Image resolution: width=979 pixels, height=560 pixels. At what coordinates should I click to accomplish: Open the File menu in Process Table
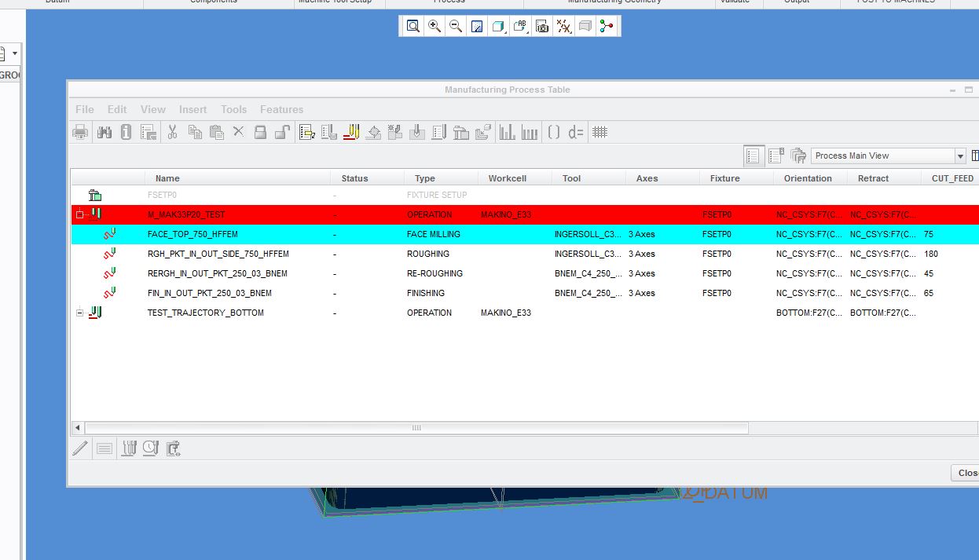click(85, 109)
